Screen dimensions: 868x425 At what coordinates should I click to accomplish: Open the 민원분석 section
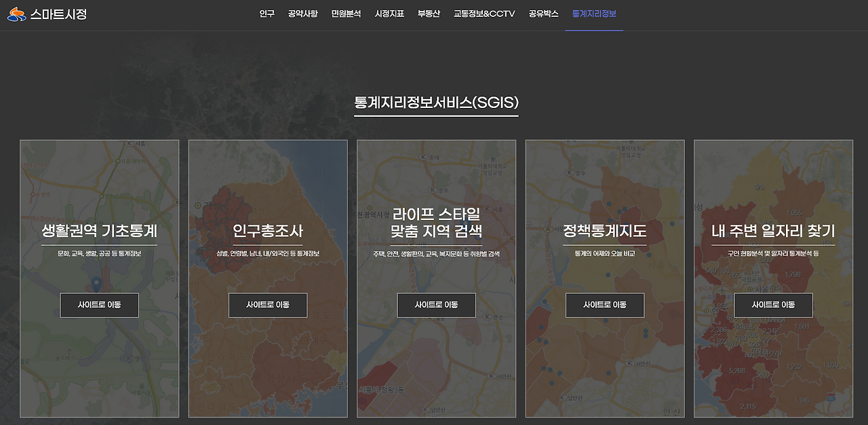point(347,13)
